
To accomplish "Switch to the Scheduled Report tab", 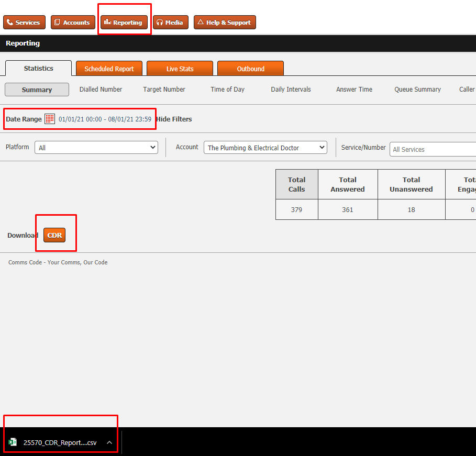I will tap(109, 69).
